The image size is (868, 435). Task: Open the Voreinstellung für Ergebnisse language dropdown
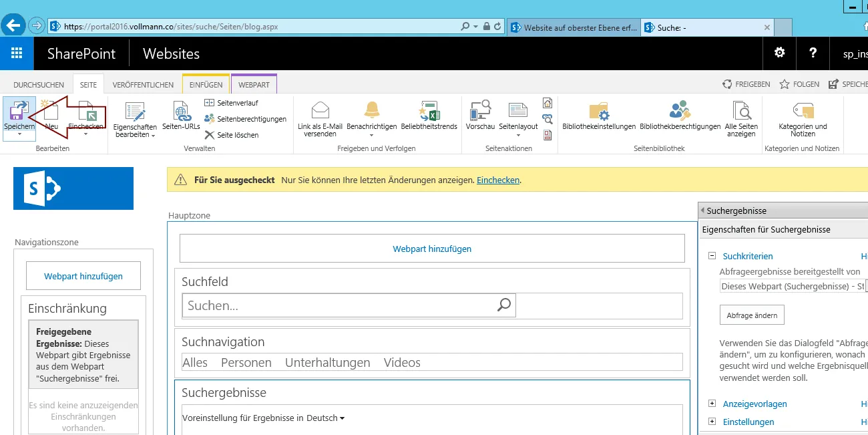point(264,418)
